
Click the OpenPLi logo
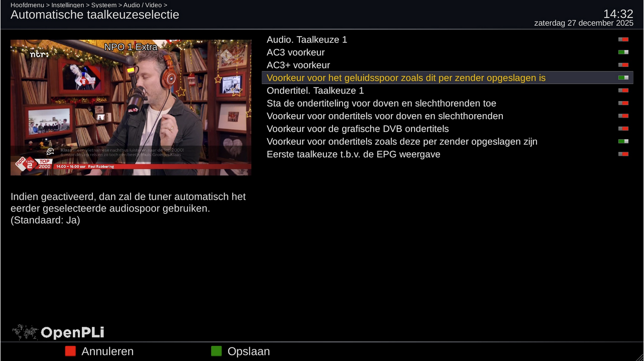pyautogui.click(x=58, y=332)
